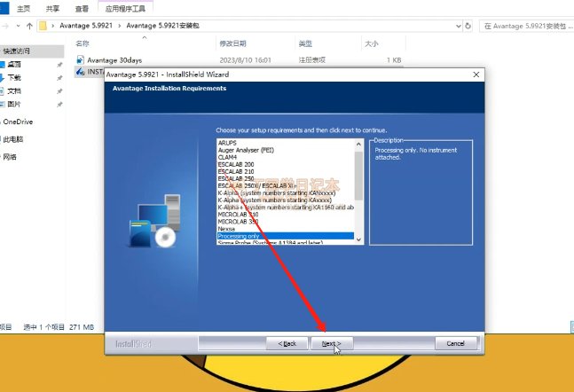Screen dimensions: 574x392
Task: Select Processing only option
Action: (286, 236)
